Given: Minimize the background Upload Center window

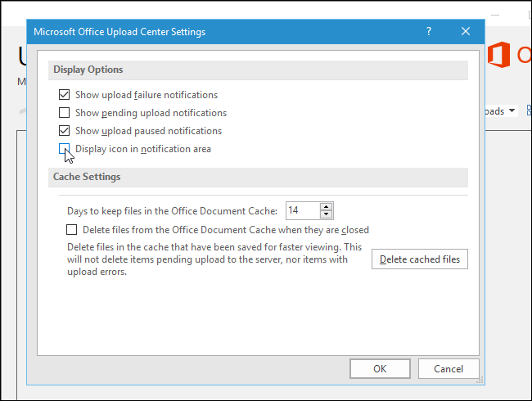Looking at the screenshot, I should coord(495,15).
